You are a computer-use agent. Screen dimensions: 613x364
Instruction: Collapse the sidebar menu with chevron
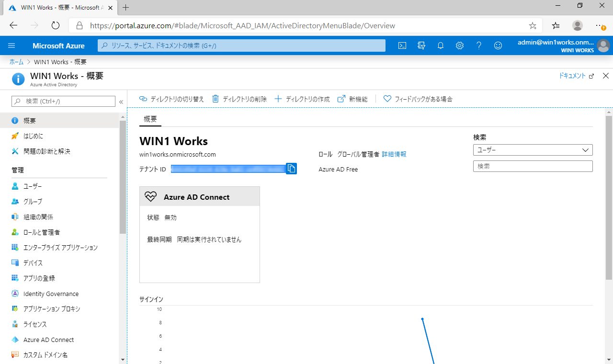pos(121,102)
